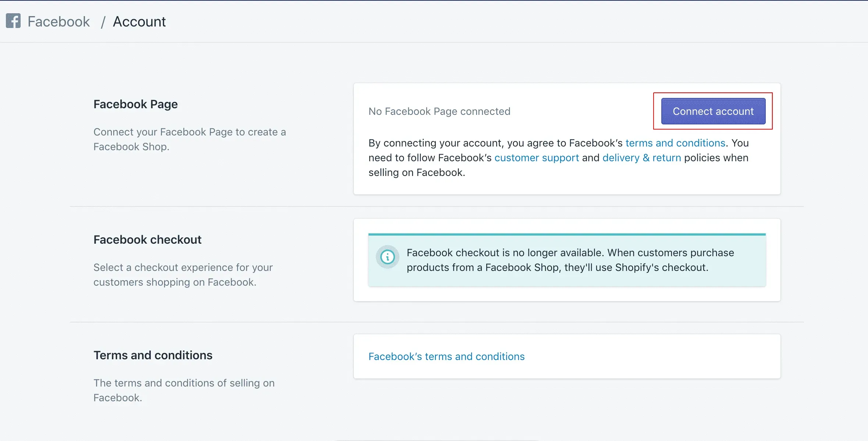Open Facebook's terms and conditions link
The image size is (868, 441).
pos(447,356)
